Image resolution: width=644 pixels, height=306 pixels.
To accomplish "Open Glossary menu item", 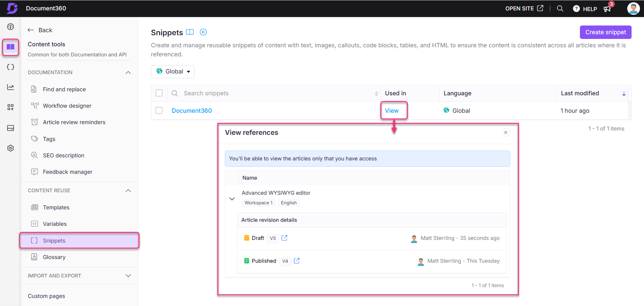I will point(54,257).
